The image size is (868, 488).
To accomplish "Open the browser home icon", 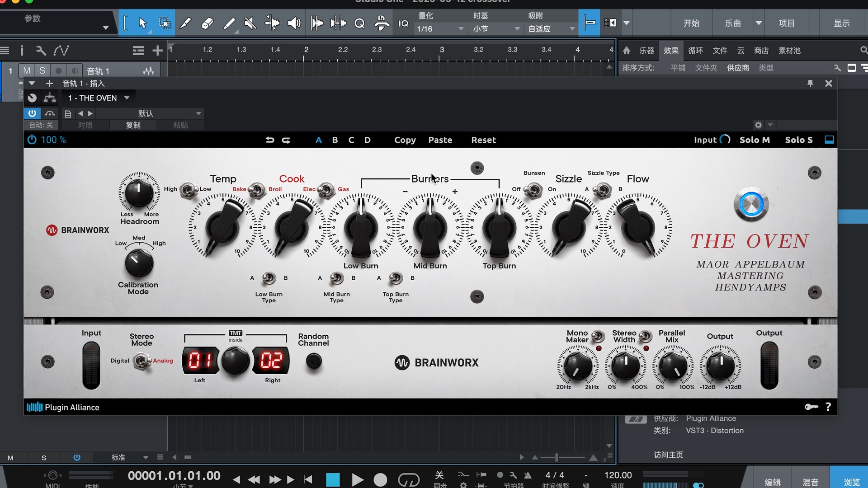I will pos(627,51).
